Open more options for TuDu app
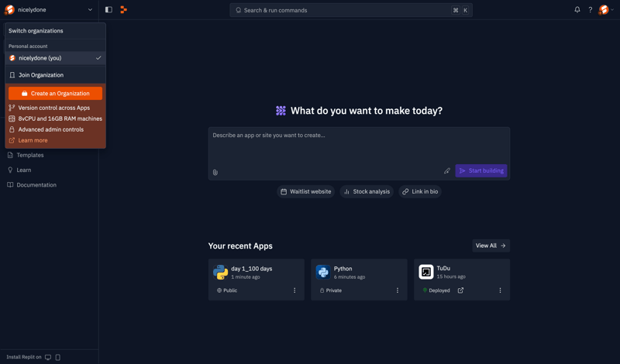Image resolution: width=620 pixels, height=364 pixels. click(x=500, y=290)
